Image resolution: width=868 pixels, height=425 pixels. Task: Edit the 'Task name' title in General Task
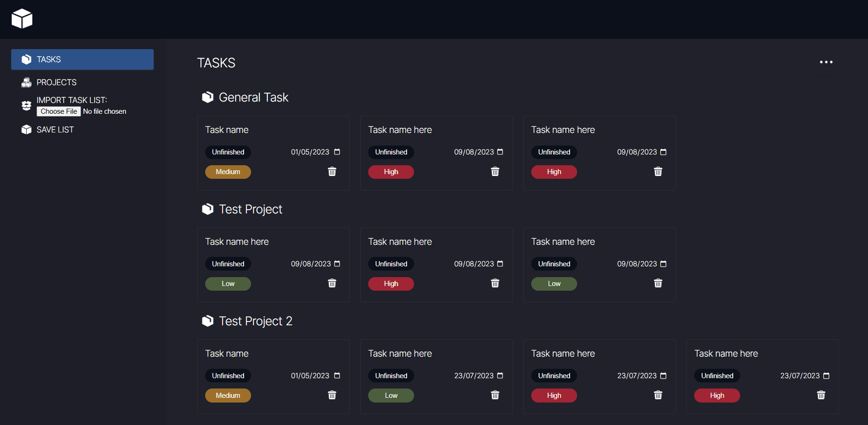(x=227, y=130)
